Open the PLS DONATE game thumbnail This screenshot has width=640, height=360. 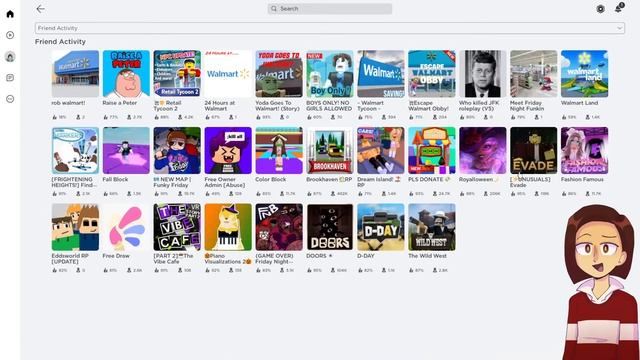point(432,150)
